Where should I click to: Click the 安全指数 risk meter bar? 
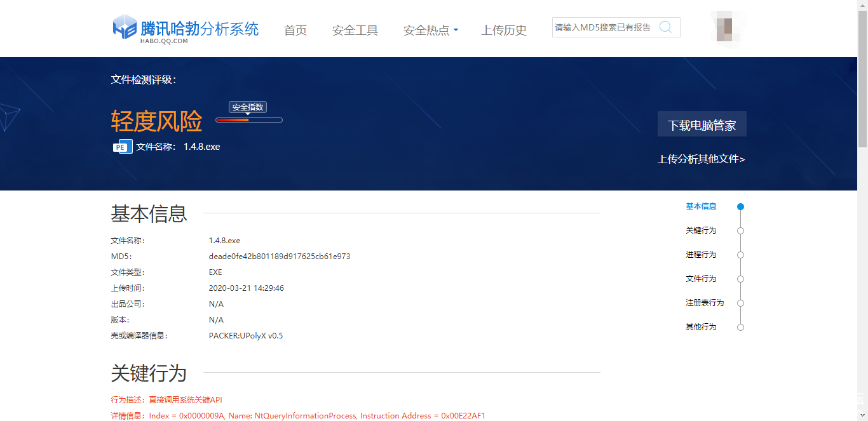click(249, 120)
